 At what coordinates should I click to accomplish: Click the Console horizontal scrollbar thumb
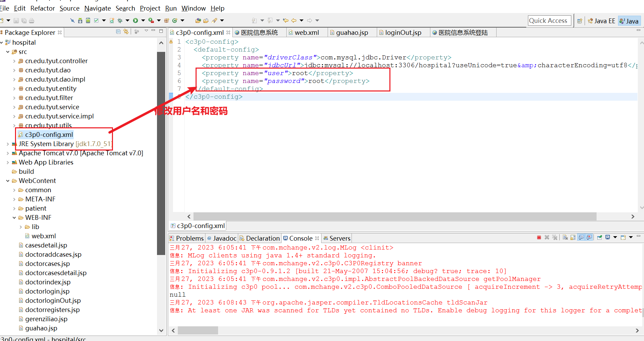coord(198,330)
